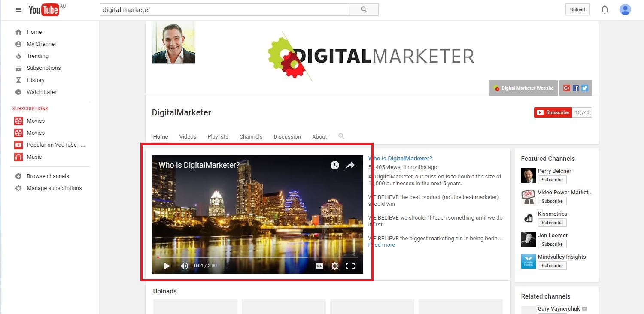Click the Upload button
This screenshot has height=314, width=644.
point(577,9)
